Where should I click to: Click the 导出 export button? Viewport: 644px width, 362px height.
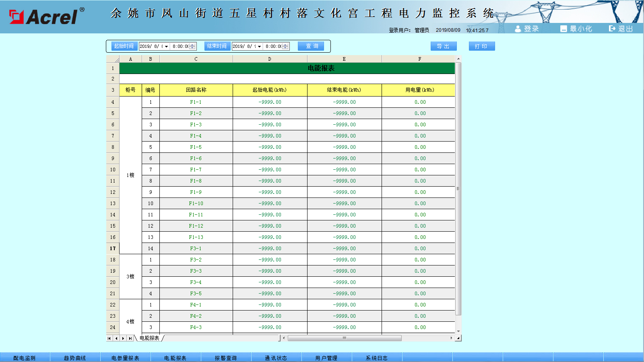[443, 46]
